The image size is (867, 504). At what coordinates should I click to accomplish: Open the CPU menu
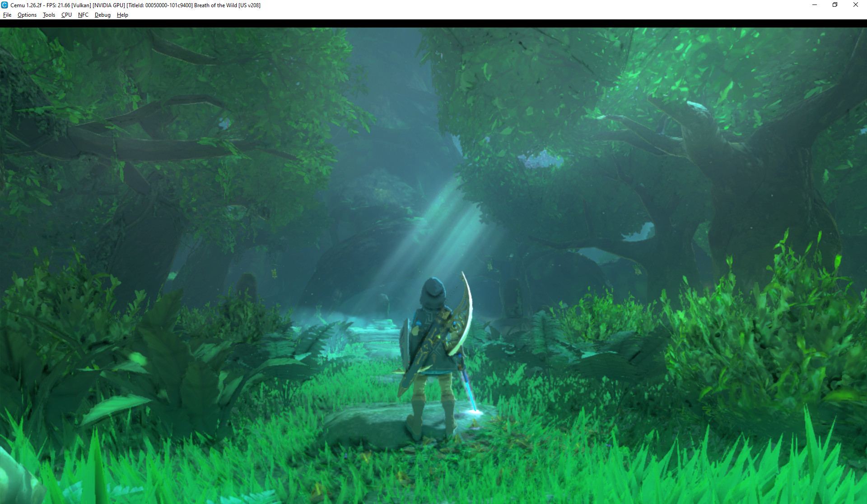pos(66,15)
